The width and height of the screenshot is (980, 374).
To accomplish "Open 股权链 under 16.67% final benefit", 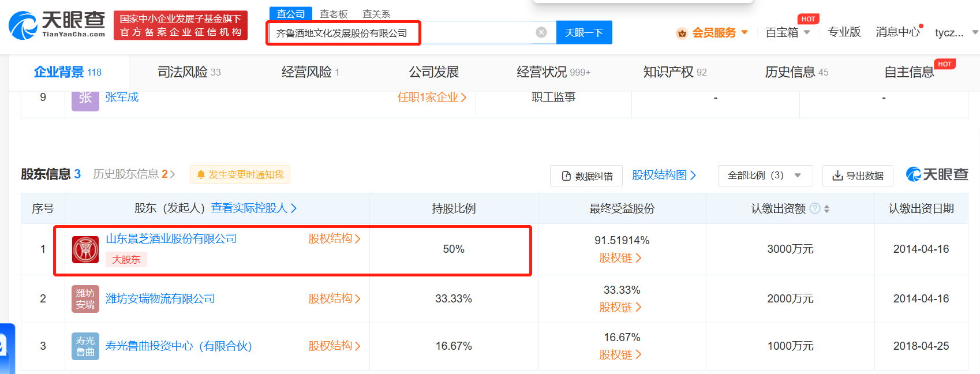I will [620, 355].
